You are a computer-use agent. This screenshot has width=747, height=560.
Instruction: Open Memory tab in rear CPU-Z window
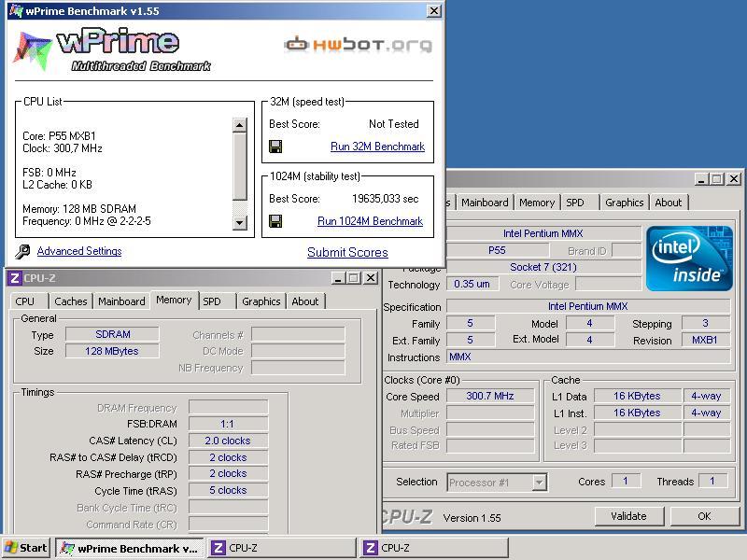pos(537,203)
